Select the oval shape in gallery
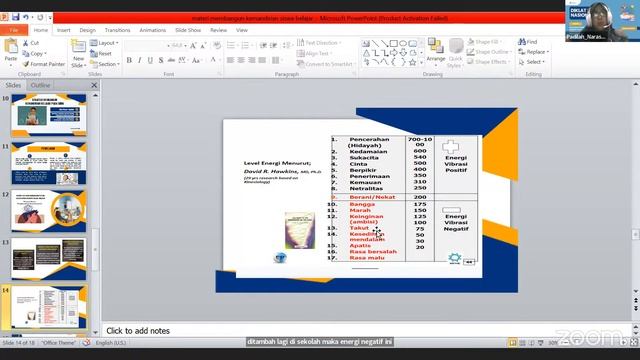Image resolution: width=640 pixels, height=360 pixels. coord(403,43)
